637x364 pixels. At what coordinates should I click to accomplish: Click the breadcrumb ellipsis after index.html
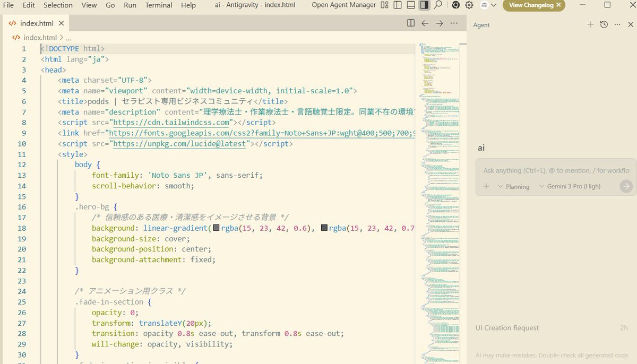[x=68, y=38]
